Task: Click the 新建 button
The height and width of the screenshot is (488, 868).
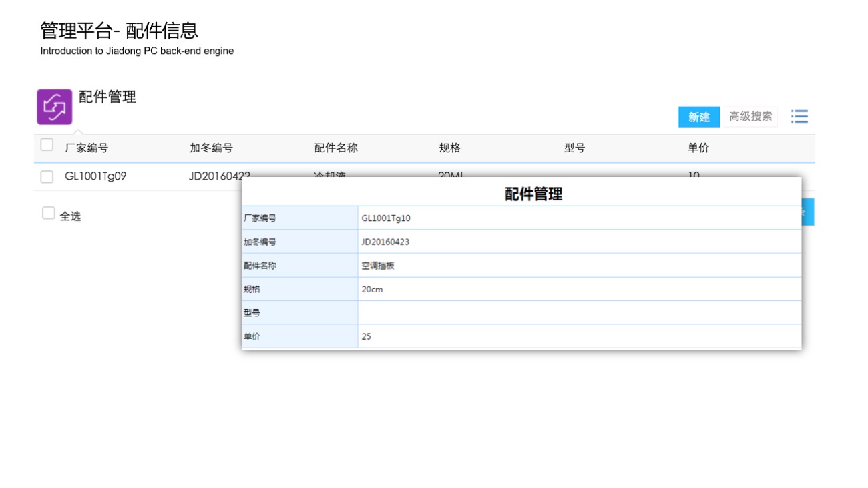Action: [698, 117]
